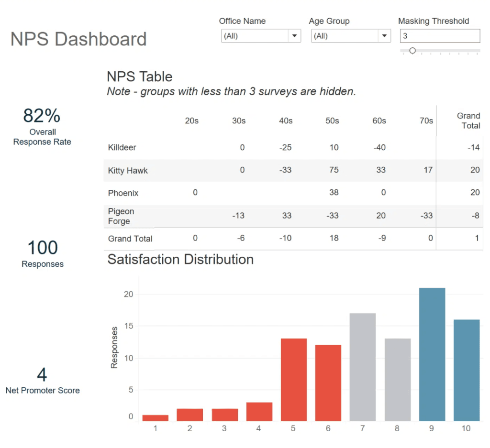Select the blue bar for score 9

click(432, 354)
